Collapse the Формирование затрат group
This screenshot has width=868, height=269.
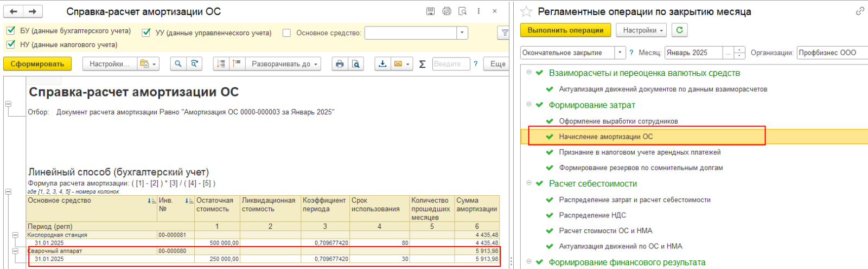click(528, 105)
